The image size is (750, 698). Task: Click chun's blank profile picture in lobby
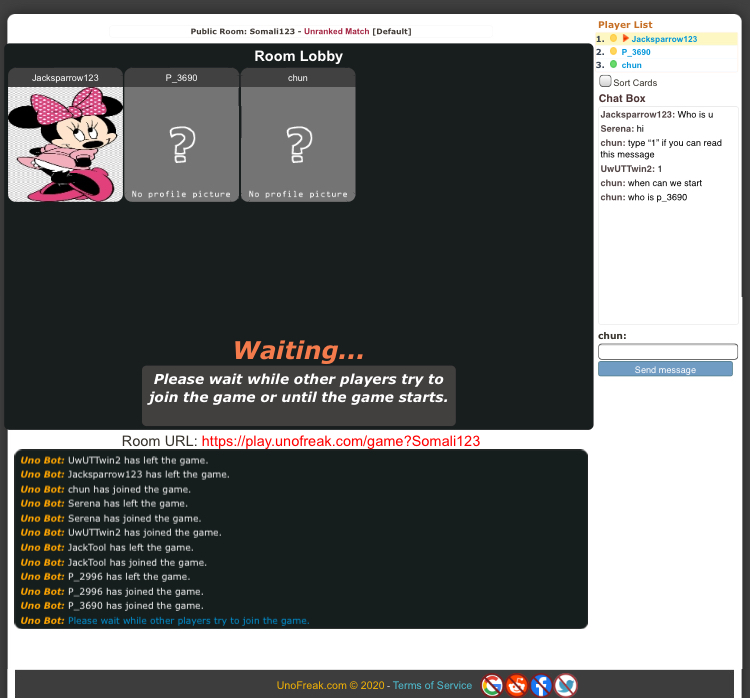(298, 144)
